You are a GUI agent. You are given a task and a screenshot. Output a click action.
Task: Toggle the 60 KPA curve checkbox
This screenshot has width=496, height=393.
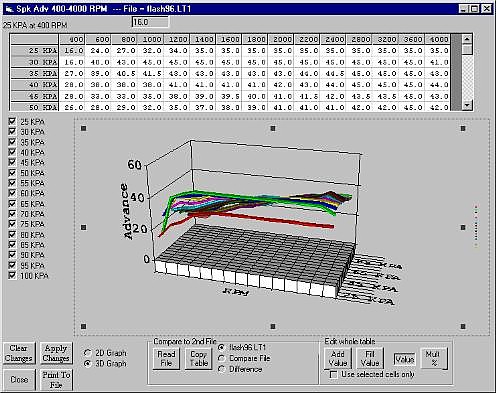click(12, 193)
